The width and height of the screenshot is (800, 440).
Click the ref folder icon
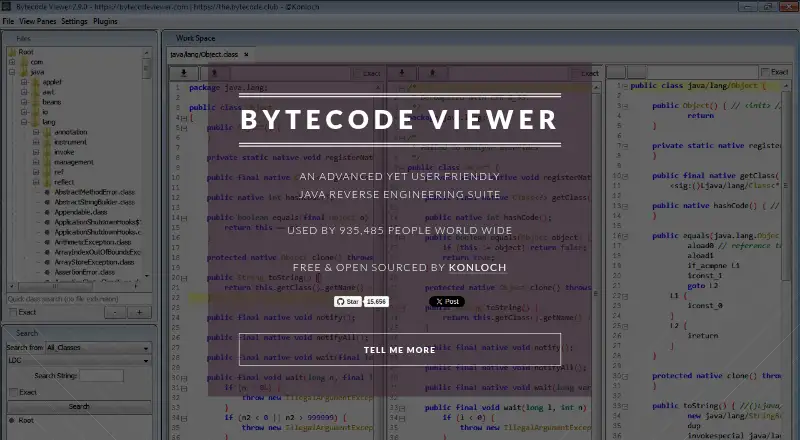[x=48, y=172]
